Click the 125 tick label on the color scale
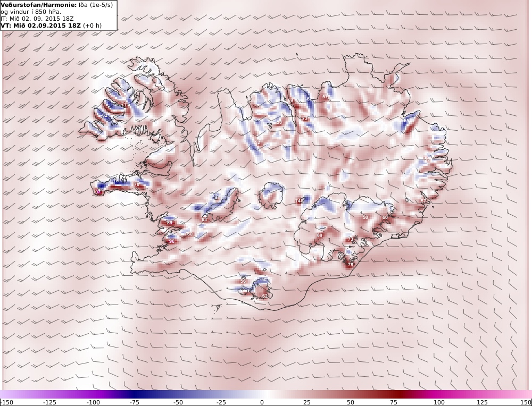532x406 pixels. pyautogui.click(x=482, y=403)
